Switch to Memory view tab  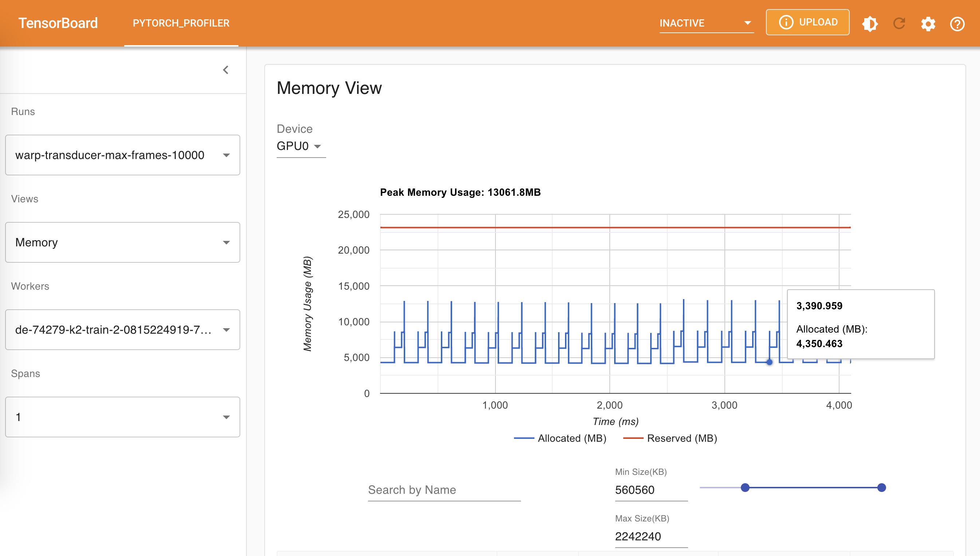[x=123, y=241]
